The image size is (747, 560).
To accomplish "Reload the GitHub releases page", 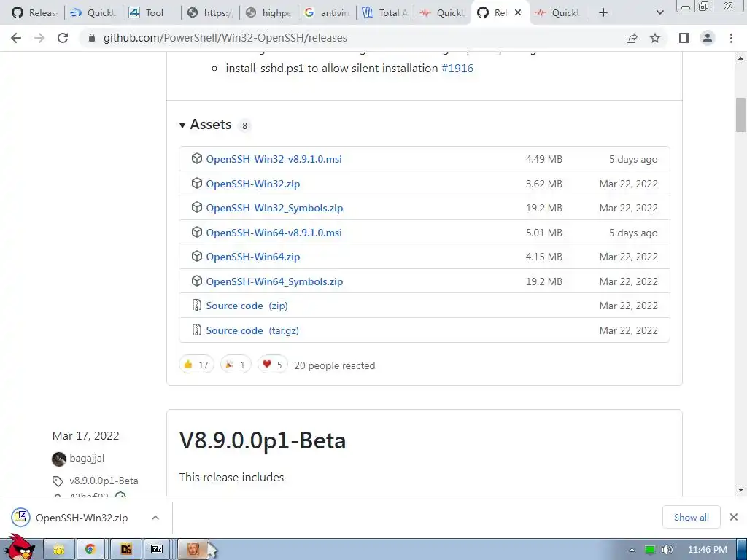I will pyautogui.click(x=63, y=38).
